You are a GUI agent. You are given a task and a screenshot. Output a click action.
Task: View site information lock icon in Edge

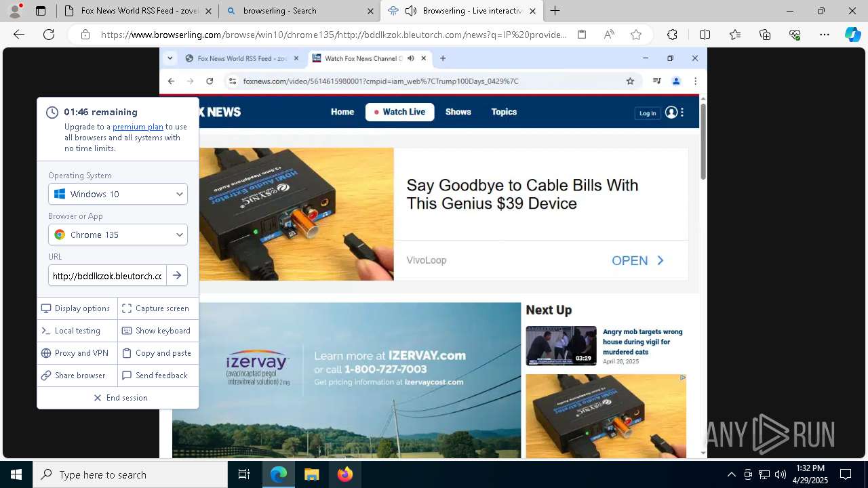click(85, 35)
